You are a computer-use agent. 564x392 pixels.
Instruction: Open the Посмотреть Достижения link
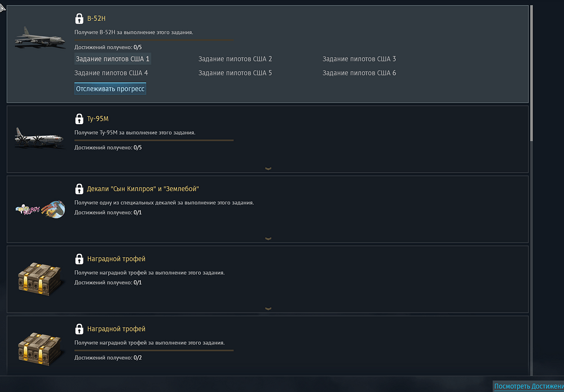pos(528,386)
